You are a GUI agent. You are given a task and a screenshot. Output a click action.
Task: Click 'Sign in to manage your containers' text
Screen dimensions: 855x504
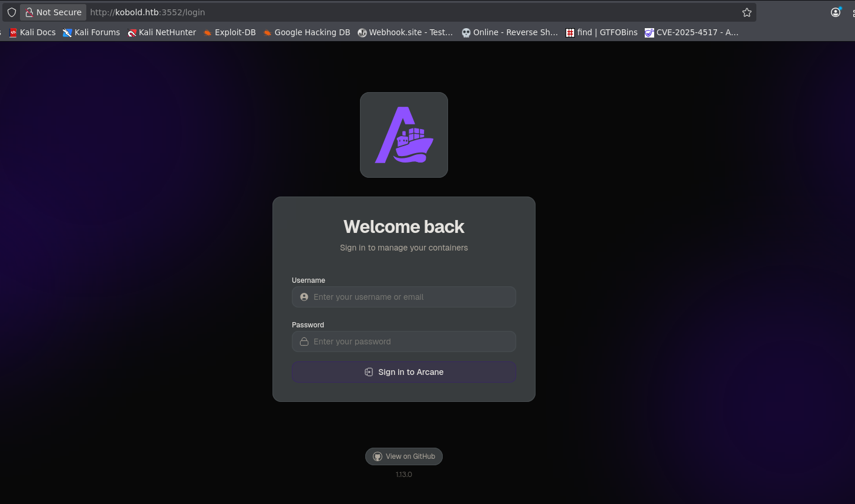point(404,248)
